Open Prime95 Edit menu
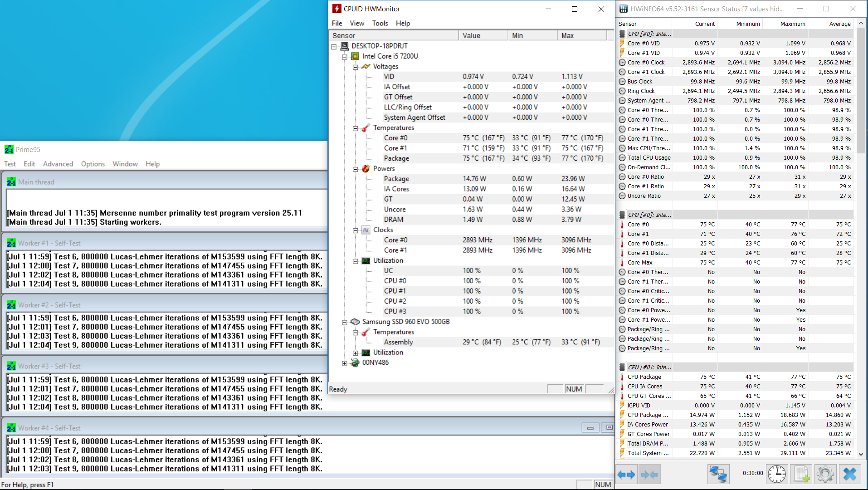Screen dimensions: 868x490 [29, 164]
